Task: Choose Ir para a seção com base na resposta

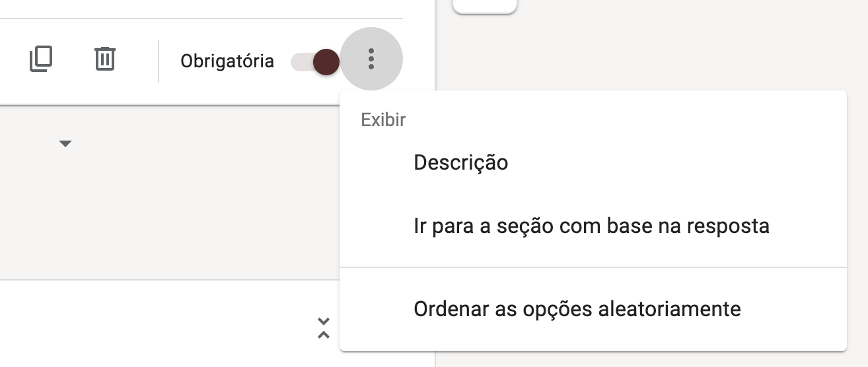Action: pyautogui.click(x=591, y=226)
